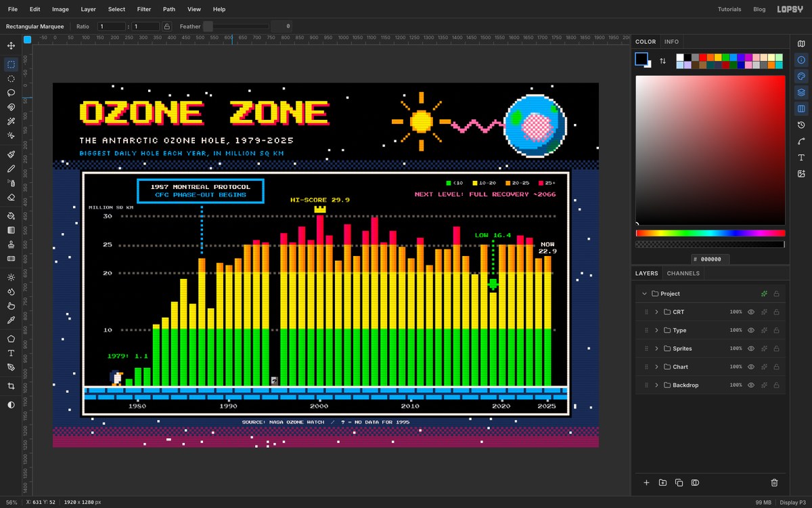Lock the CRT layer group
Viewport: 812px width, 508px height.
pos(776,312)
